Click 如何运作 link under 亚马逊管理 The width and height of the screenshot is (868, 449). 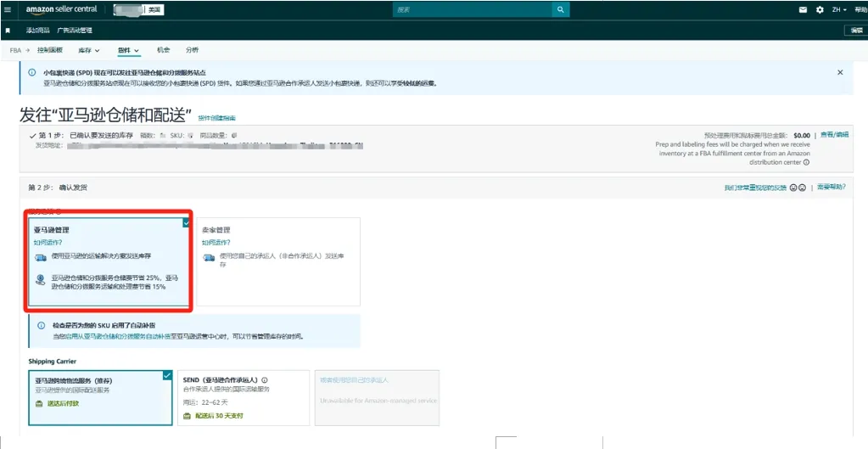point(48,243)
